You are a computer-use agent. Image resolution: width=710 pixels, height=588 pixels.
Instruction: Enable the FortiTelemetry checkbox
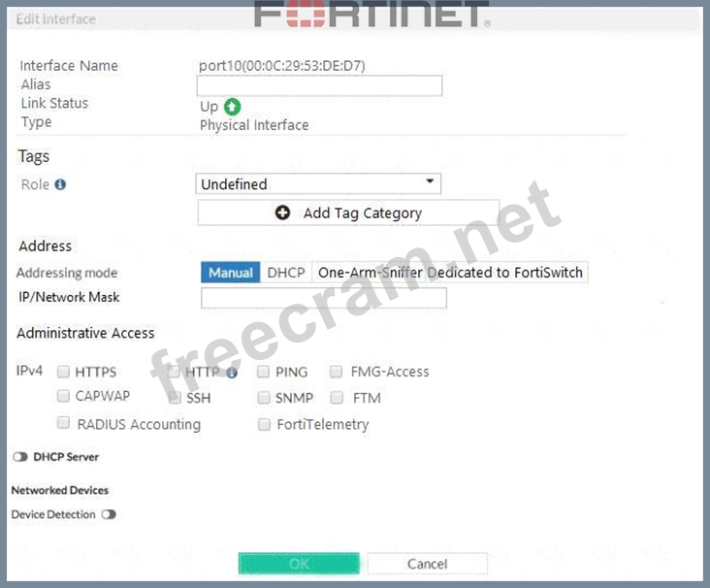264,424
